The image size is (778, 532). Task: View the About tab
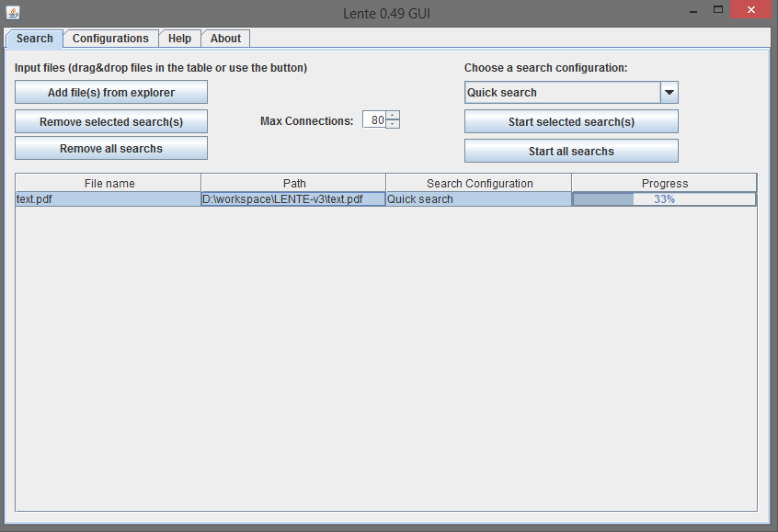[x=225, y=39]
